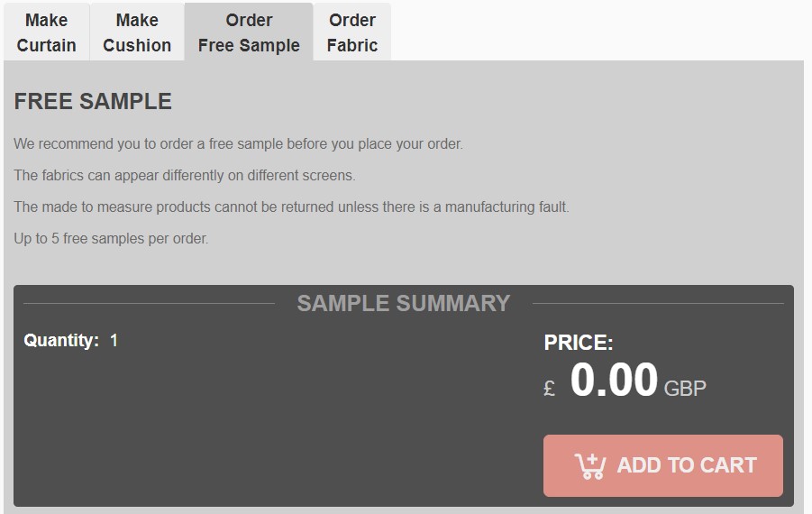Click the recommend ordering a free sample sentence
Image resolution: width=812 pixels, height=514 pixels.
[x=238, y=144]
